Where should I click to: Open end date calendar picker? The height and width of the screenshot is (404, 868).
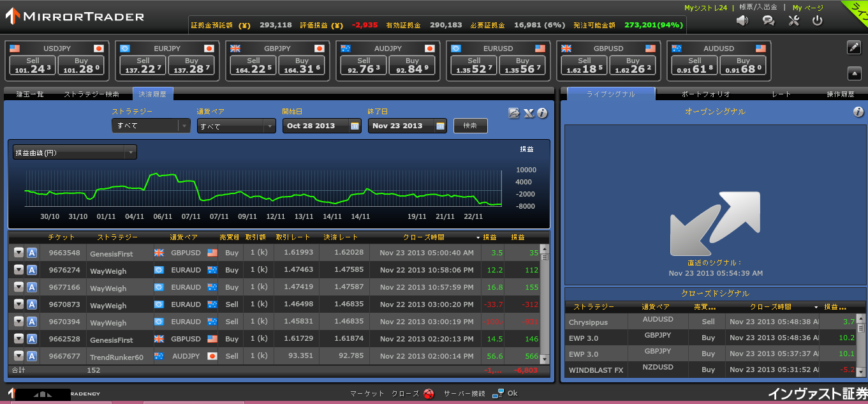[x=441, y=126]
